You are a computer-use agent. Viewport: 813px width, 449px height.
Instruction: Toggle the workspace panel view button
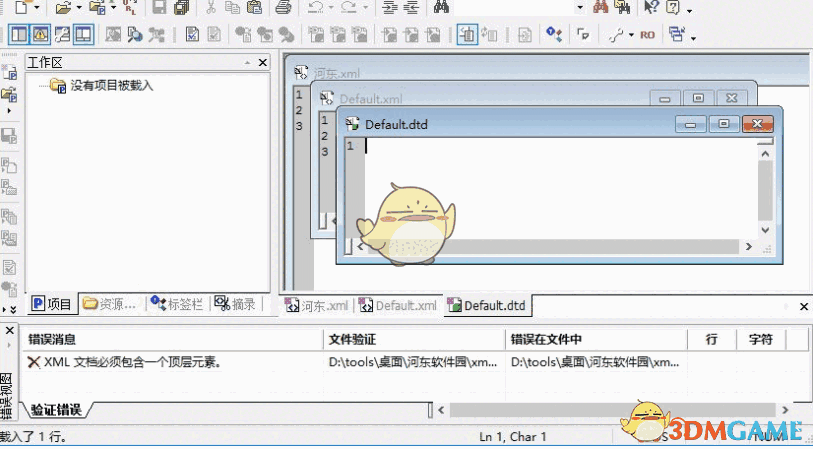19,35
